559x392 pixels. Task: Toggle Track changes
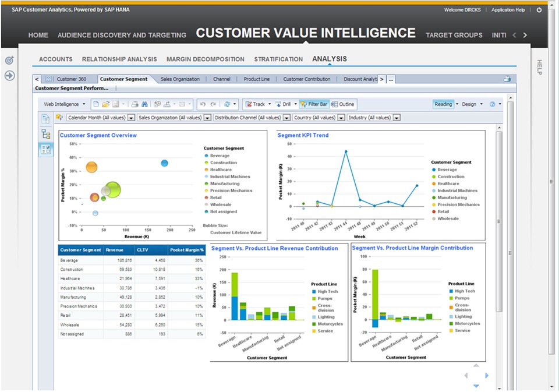(x=255, y=104)
